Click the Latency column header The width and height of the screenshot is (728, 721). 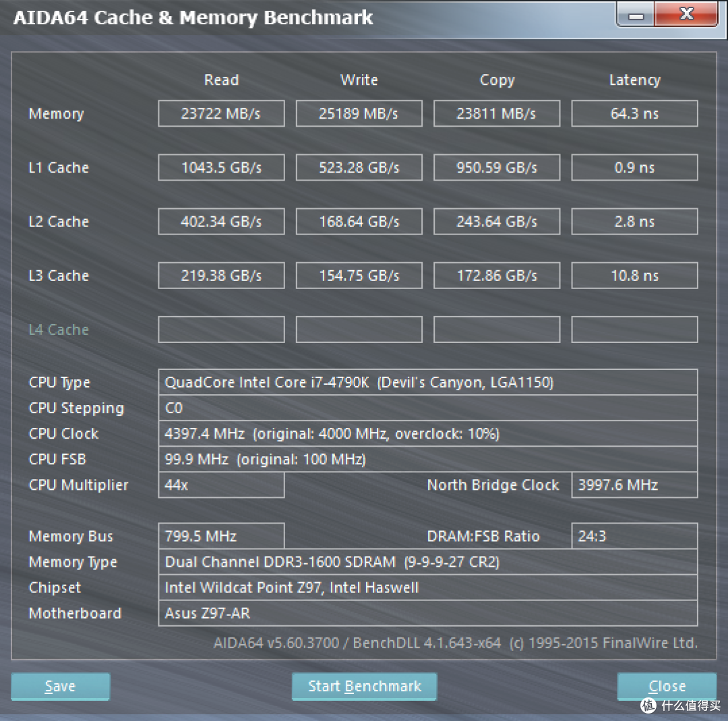pos(635,80)
